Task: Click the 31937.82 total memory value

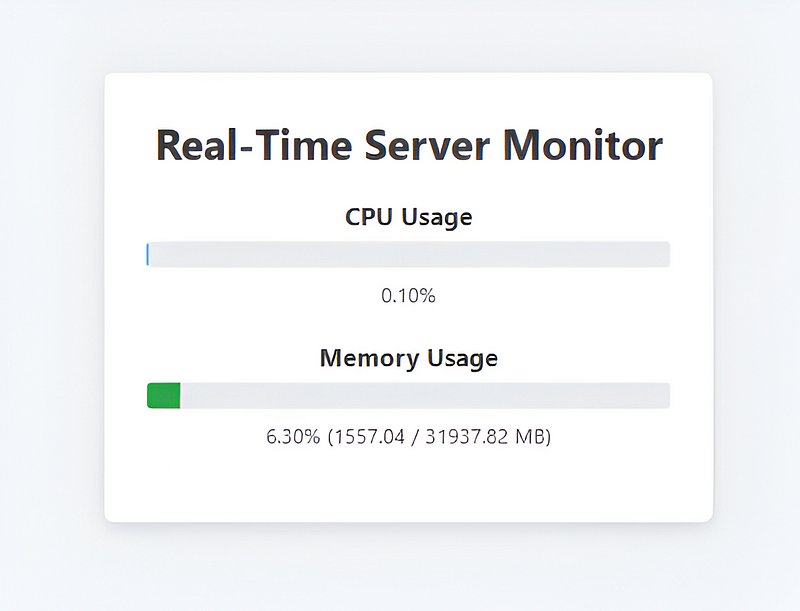Action: (466, 437)
